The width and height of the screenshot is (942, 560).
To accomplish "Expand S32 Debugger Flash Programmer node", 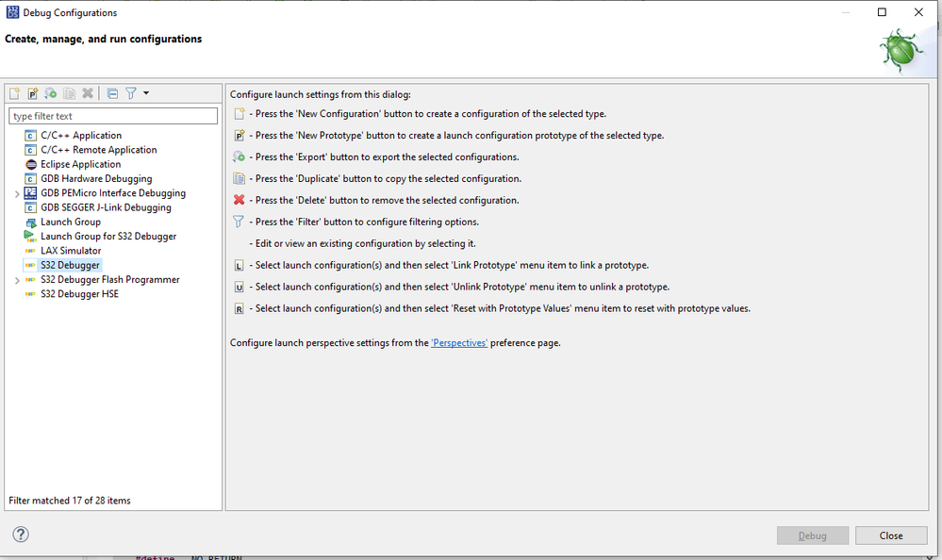I will pyautogui.click(x=17, y=280).
